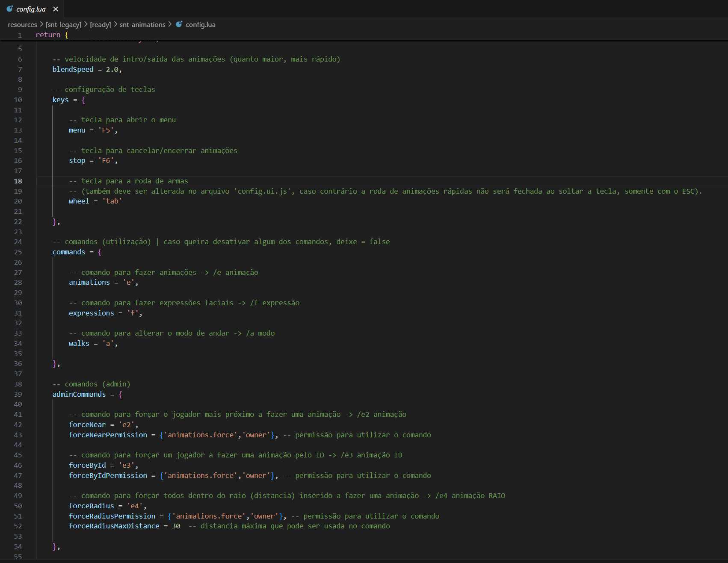Click the Lua icon in the breadcrumb path
728x563 pixels.
(x=179, y=24)
